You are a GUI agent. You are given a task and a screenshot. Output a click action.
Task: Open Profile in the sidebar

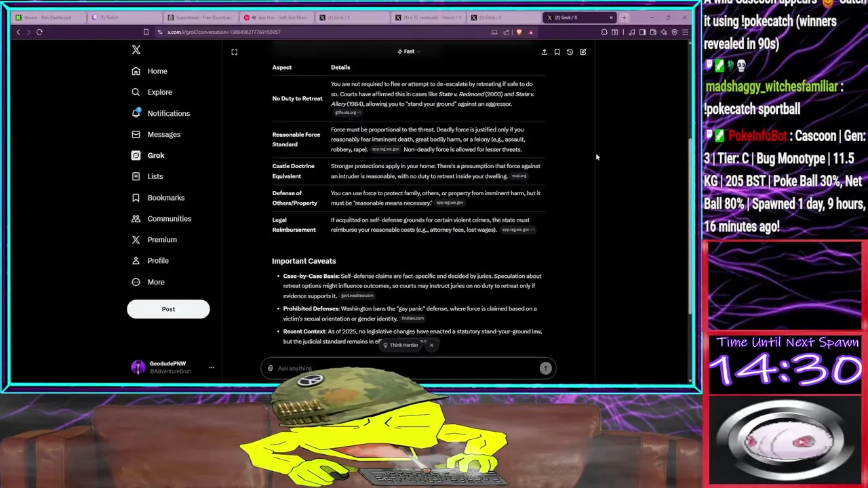pos(150,260)
